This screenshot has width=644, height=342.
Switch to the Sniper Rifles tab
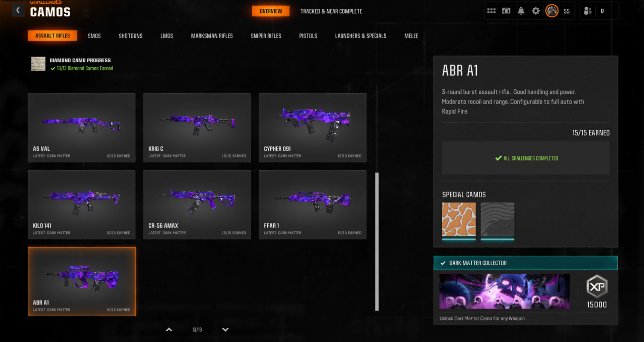(x=266, y=36)
